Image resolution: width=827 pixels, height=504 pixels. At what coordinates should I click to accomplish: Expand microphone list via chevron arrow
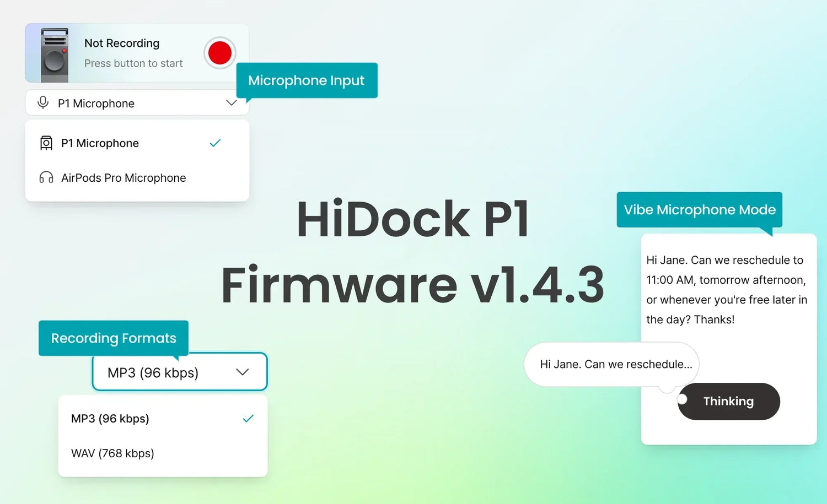coord(232,103)
